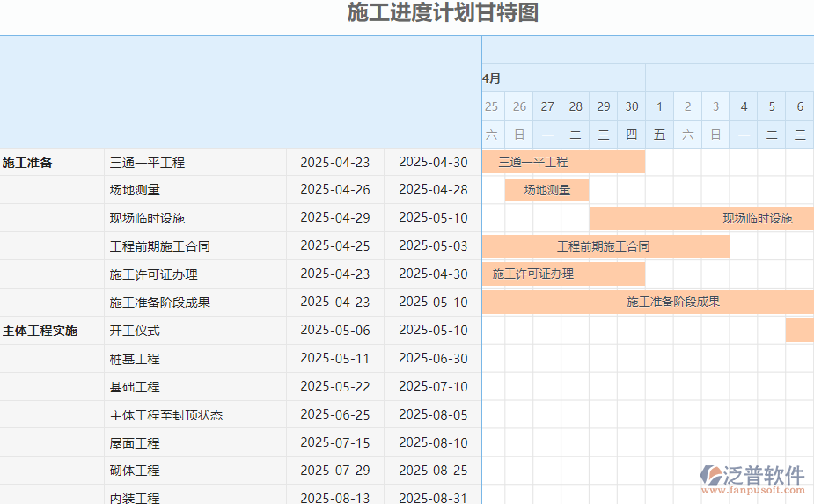Screen dimensions: 814x504
Task: Select the 屋面工程 task row
Action: [x=135, y=443]
